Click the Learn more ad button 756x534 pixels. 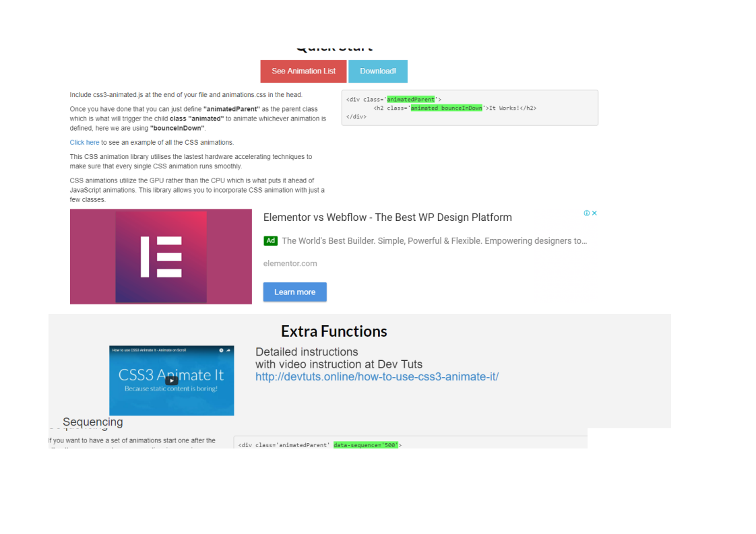[x=294, y=292]
